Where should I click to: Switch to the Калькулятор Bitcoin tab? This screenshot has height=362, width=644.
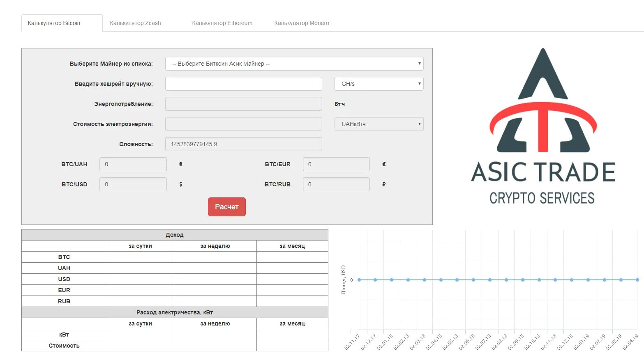[62, 23]
